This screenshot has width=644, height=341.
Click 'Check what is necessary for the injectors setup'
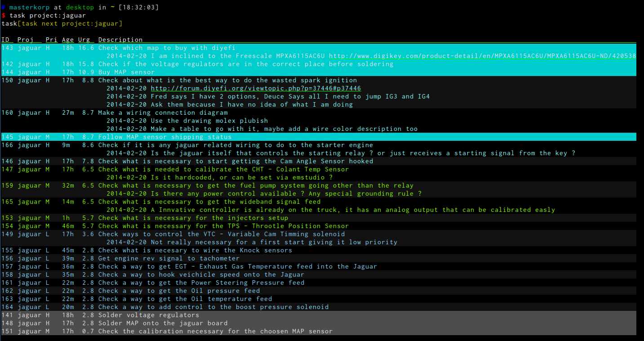point(193,218)
